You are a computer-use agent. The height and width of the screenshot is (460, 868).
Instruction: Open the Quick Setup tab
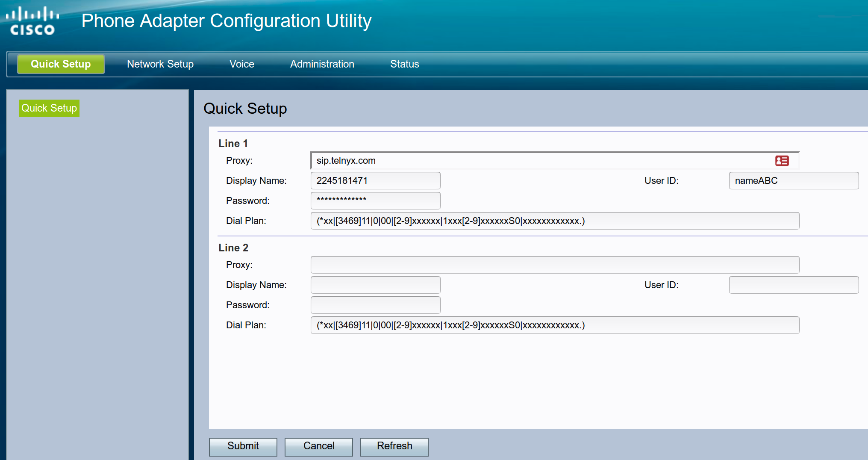click(x=61, y=64)
